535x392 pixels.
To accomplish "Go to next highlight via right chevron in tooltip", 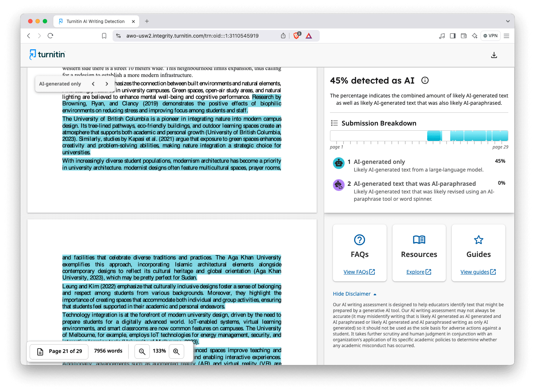I will coord(107,84).
